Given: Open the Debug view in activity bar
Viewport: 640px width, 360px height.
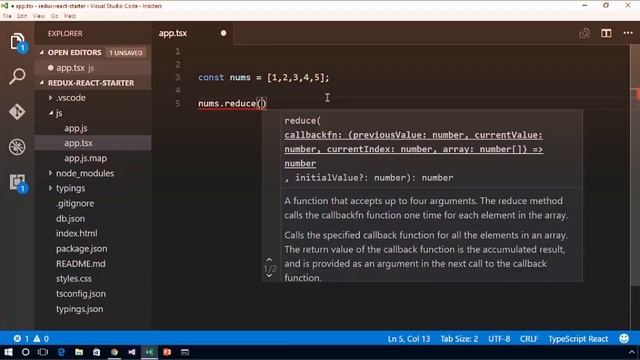Looking at the screenshot, I should click(x=17, y=147).
